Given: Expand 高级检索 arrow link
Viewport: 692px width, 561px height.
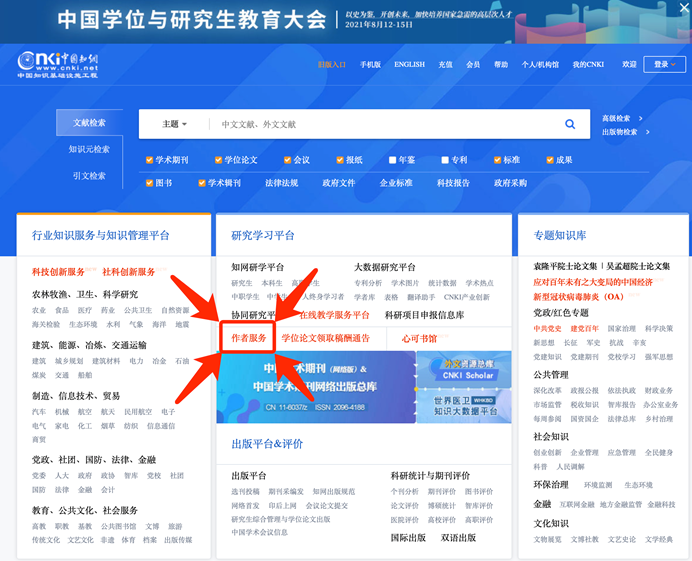Looking at the screenshot, I should (622, 118).
